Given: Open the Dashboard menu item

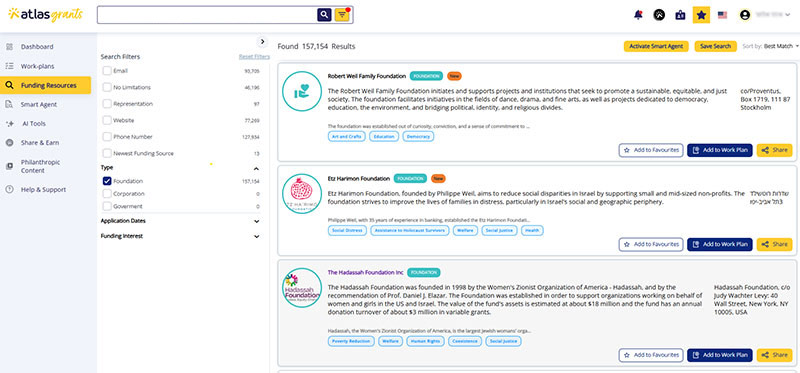Looking at the screenshot, I should click(x=37, y=47).
